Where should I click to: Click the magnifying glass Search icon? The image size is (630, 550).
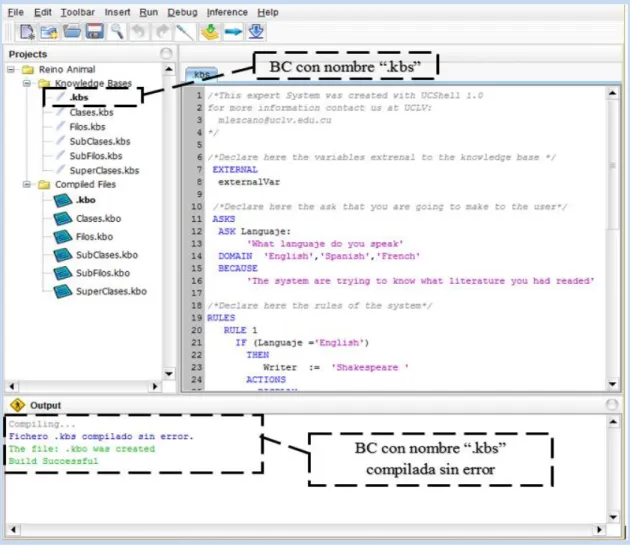tap(117, 31)
